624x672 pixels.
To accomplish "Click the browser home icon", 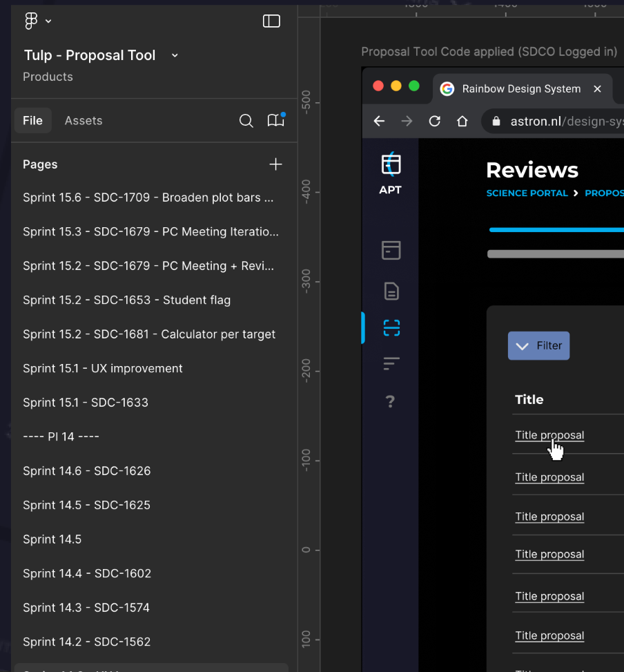I will pyautogui.click(x=462, y=122).
